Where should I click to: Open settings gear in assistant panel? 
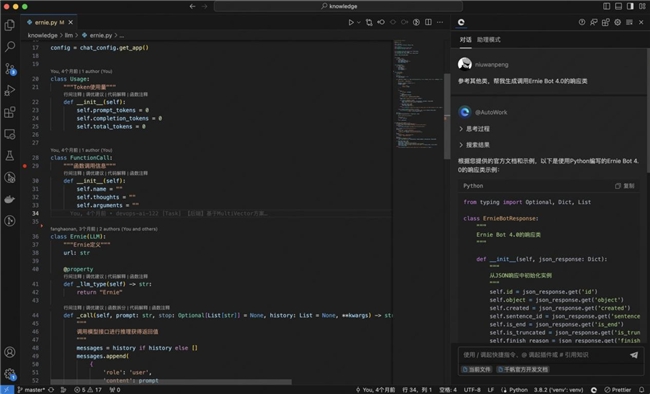tap(618, 22)
